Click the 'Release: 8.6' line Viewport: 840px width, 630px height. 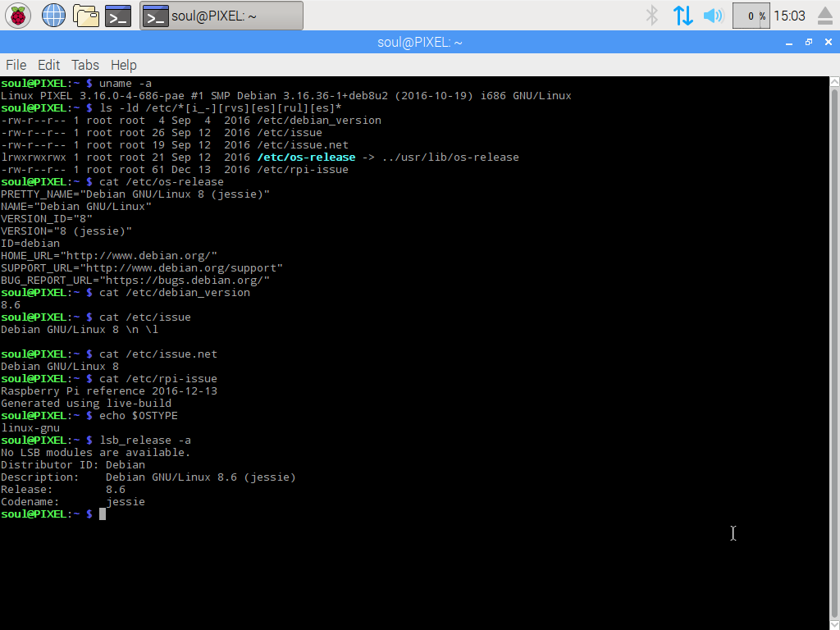[62, 489]
